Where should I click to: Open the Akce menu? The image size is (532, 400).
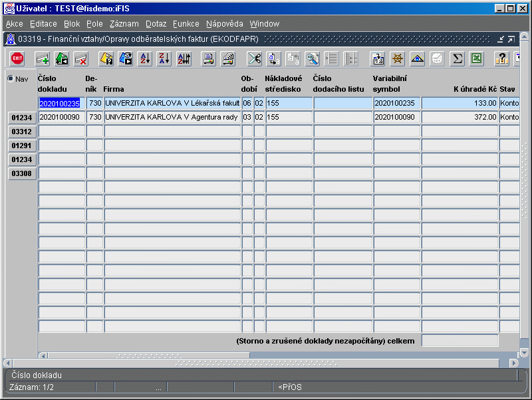pyautogui.click(x=14, y=24)
